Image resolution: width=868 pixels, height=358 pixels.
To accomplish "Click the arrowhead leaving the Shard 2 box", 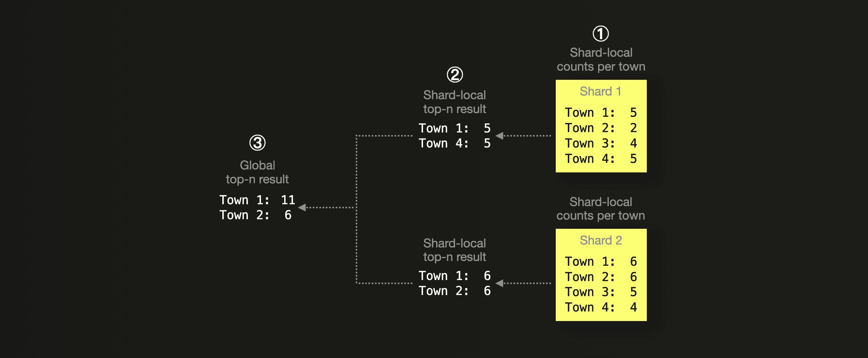I will pos(499,283).
